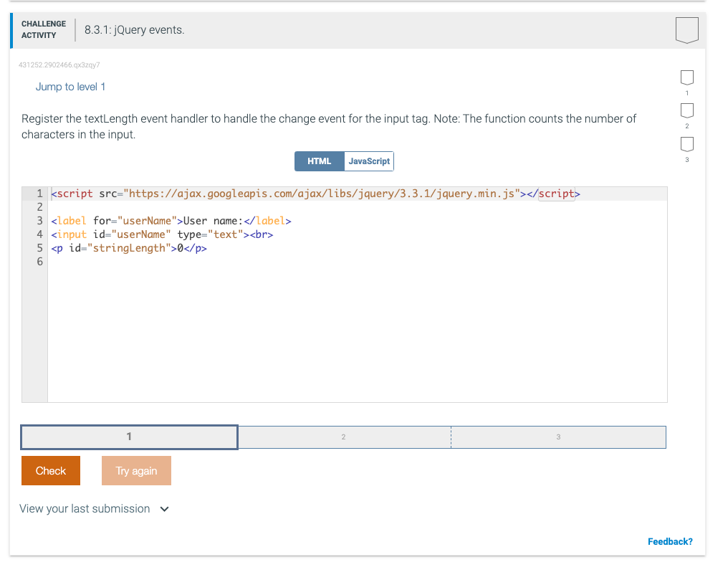Select progress segment 1 below the editor

tap(129, 437)
